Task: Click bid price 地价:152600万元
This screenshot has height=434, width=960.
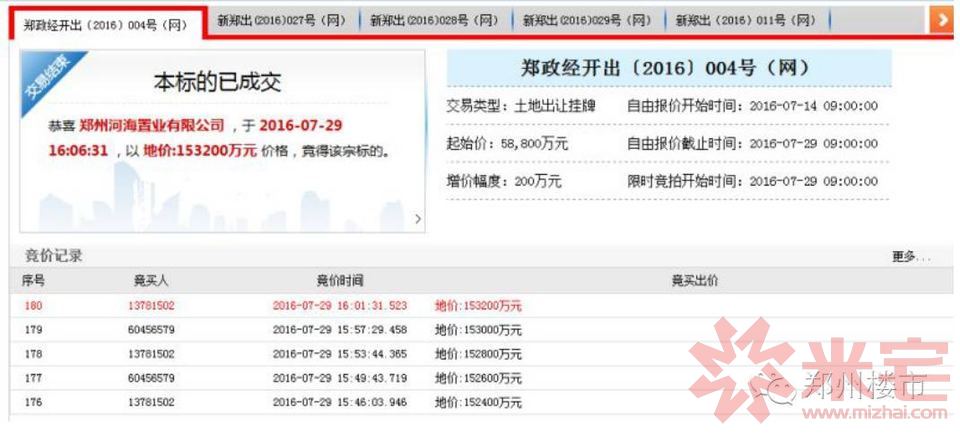Action: [x=478, y=379]
